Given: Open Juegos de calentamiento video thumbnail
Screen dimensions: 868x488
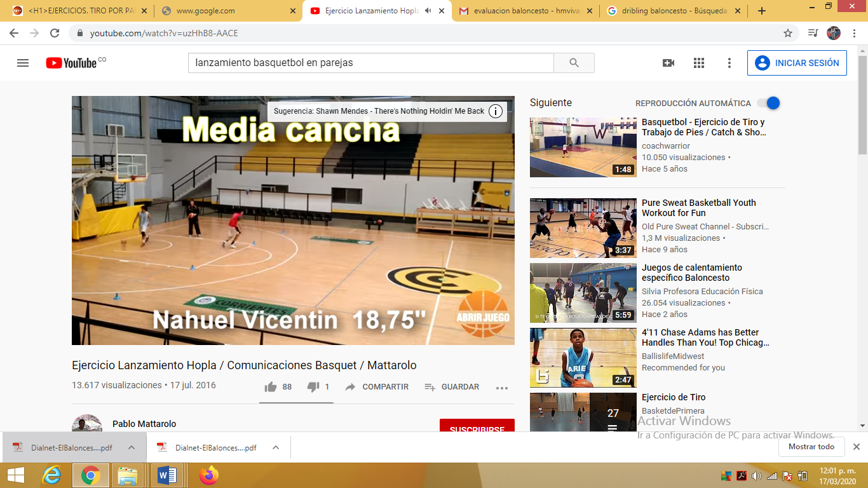Looking at the screenshot, I should 583,293.
